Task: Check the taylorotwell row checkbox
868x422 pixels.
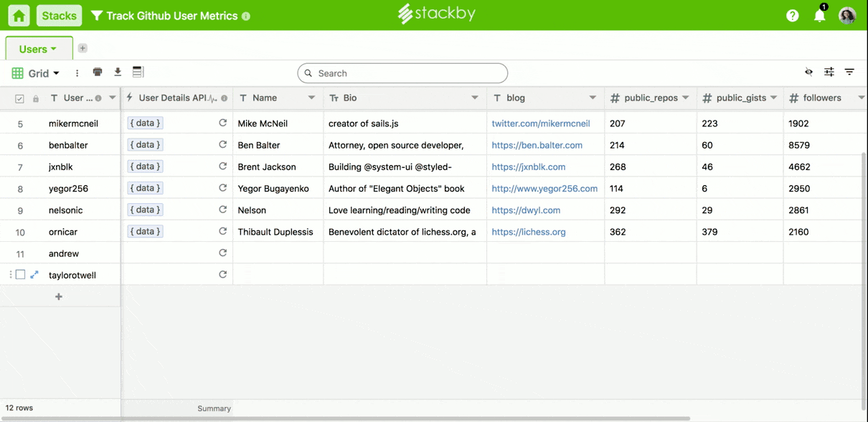Action: pos(20,275)
